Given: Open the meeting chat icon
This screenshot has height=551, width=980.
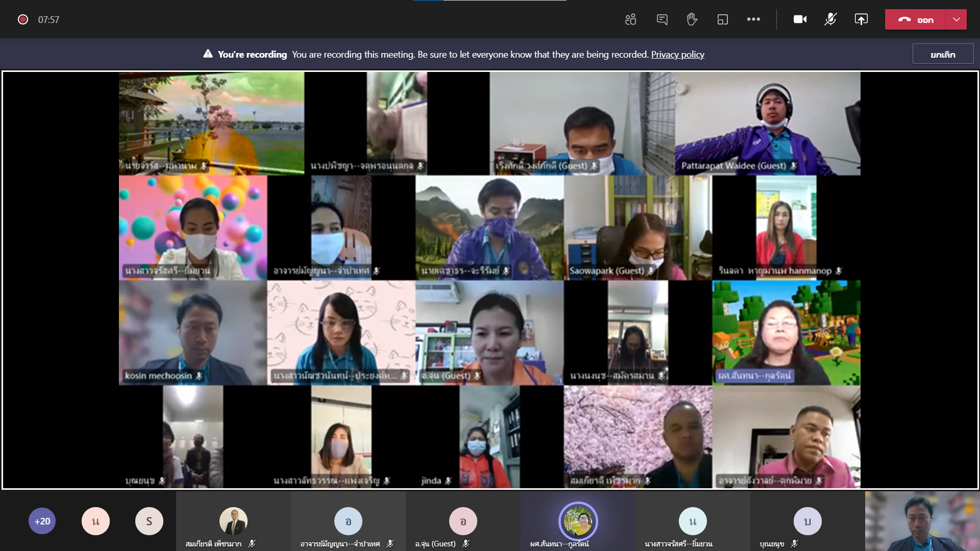Looking at the screenshot, I should point(662,19).
